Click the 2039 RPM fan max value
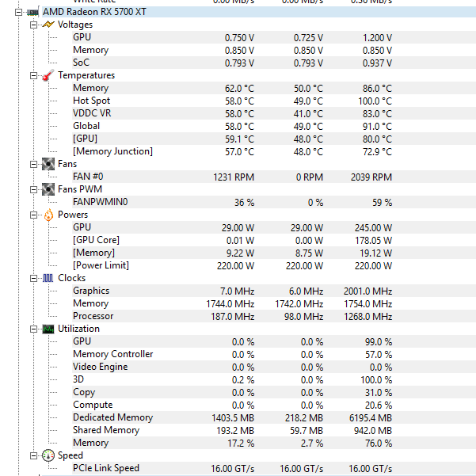 tap(371, 177)
